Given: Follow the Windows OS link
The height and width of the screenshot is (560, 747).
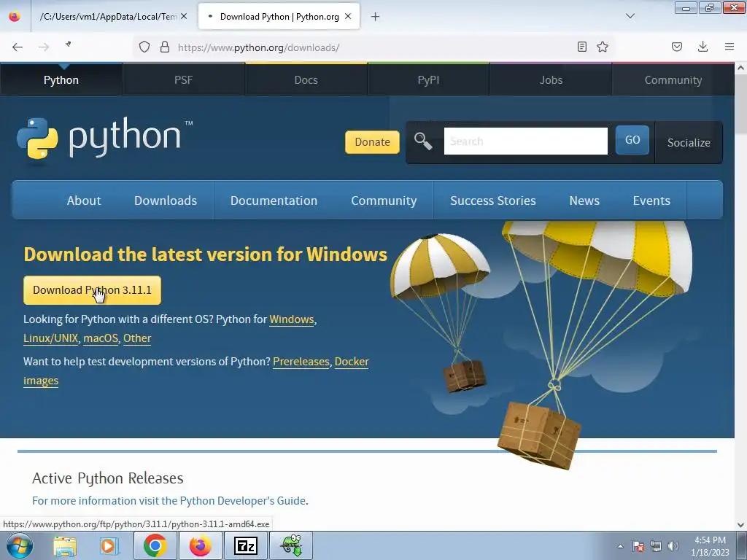Looking at the screenshot, I should 292,319.
